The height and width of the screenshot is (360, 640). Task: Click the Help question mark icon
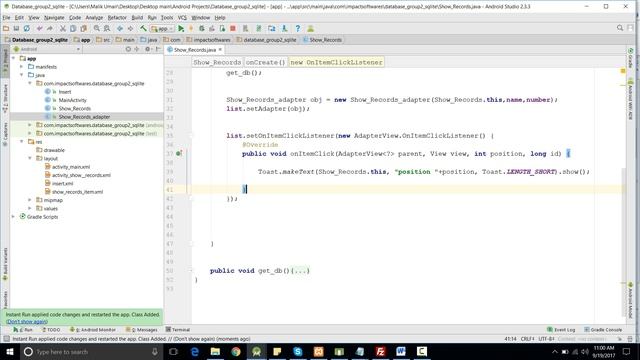point(298,29)
